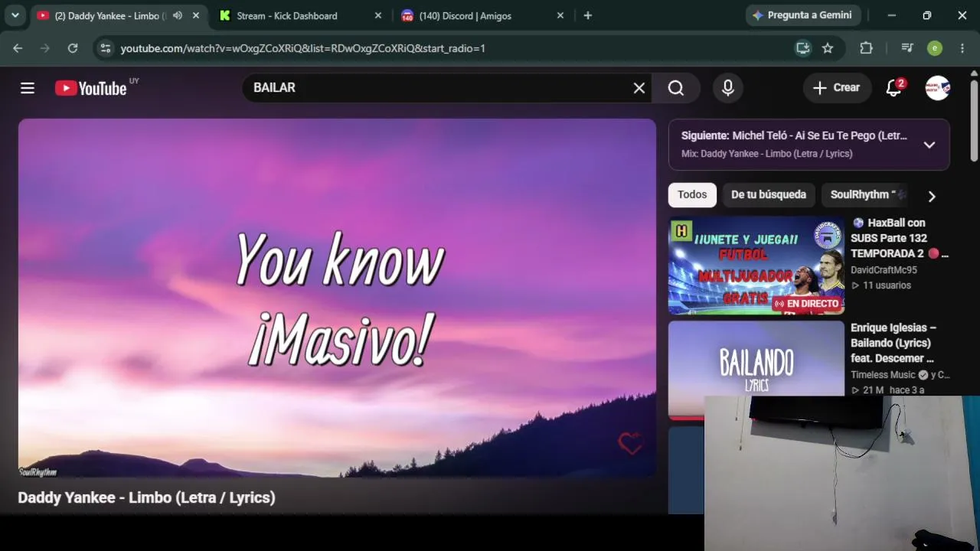Go to YouTube home via the logo

coord(91,88)
